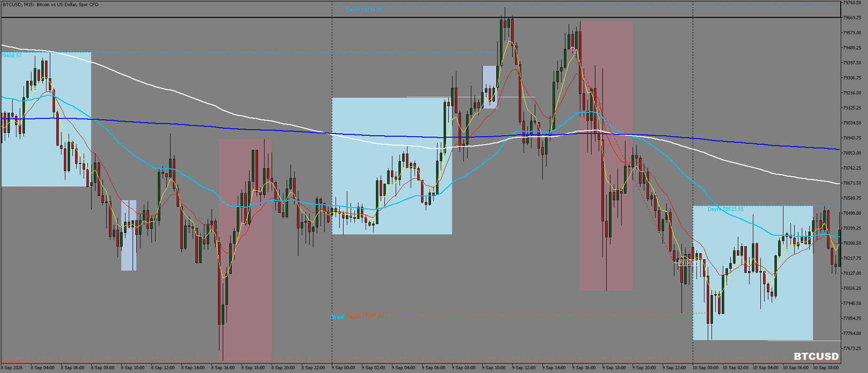This screenshot has height=373, width=868.
Task: Click the DayLo 77887.23 label
Action: point(365,317)
